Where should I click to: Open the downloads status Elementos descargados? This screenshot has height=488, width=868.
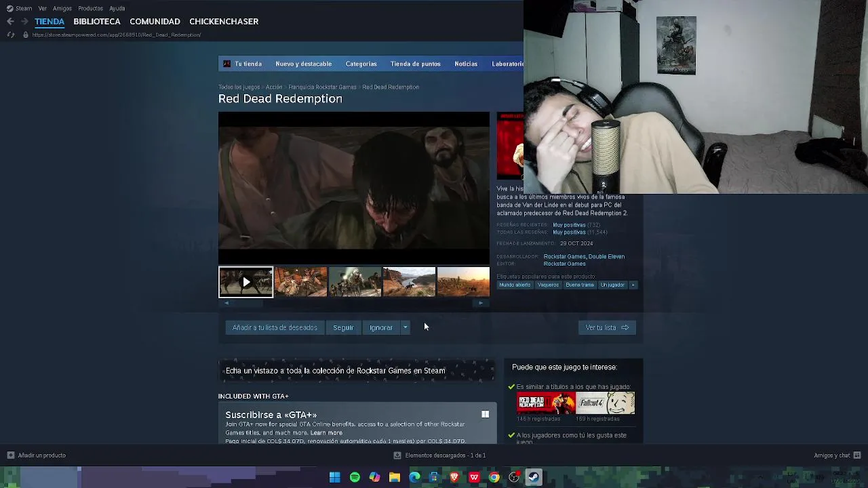point(439,455)
